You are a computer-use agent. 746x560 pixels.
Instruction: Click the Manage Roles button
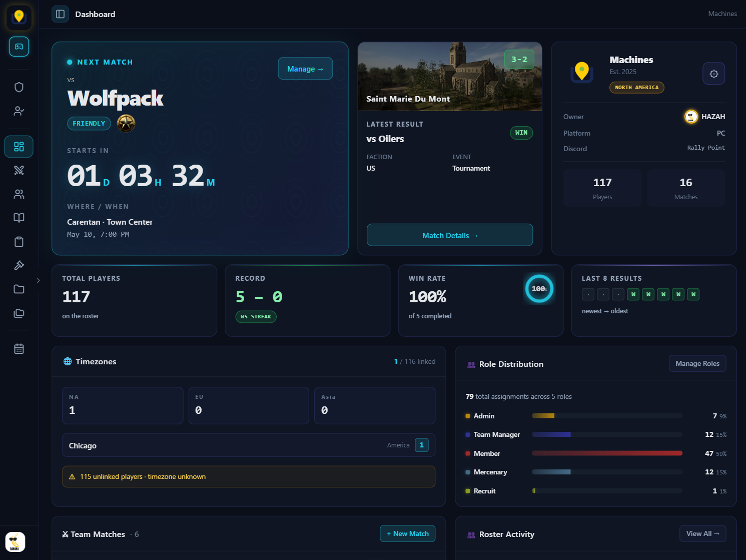click(697, 363)
